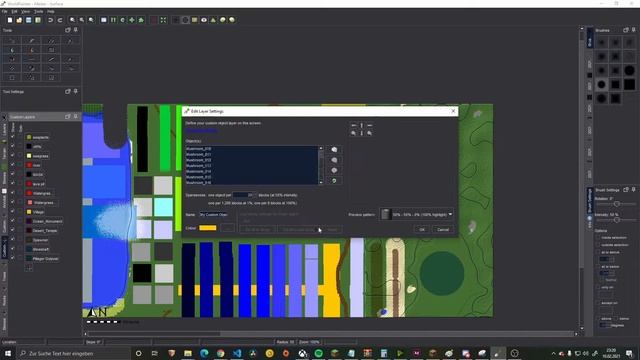Open the Help menu
The image size is (640, 360).
point(51,11)
